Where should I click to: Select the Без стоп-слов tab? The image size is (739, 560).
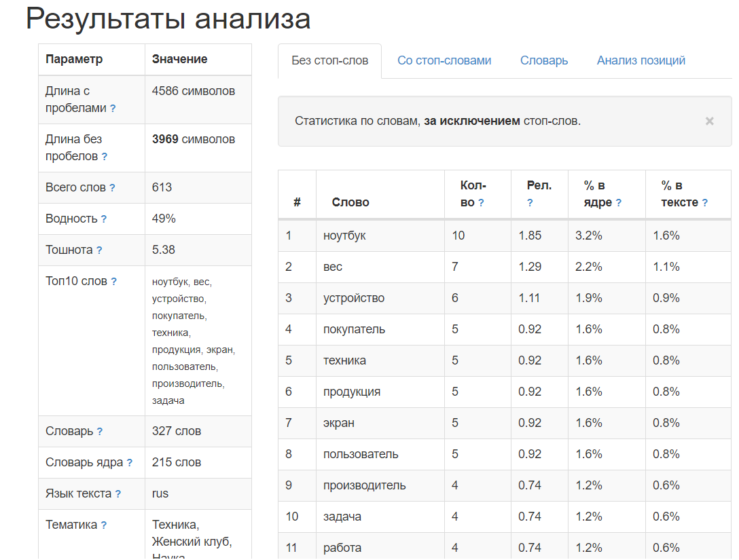[x=330, y=60]
